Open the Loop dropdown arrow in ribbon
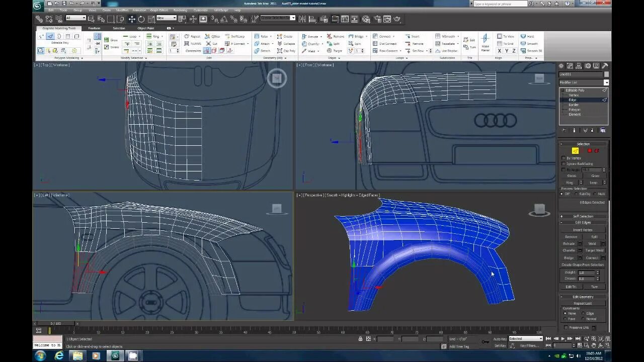This screenshot has height=362, width=644. pos(139,37)
